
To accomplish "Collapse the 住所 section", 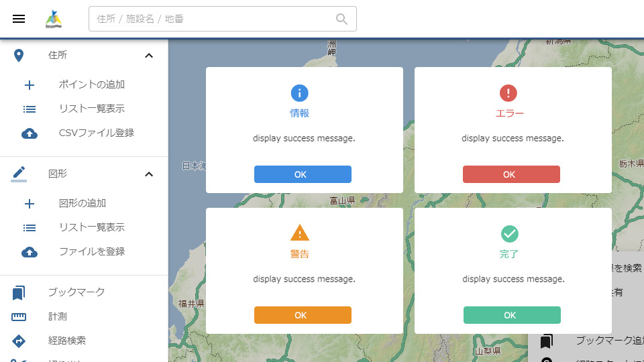I will [x=149, y=56].
